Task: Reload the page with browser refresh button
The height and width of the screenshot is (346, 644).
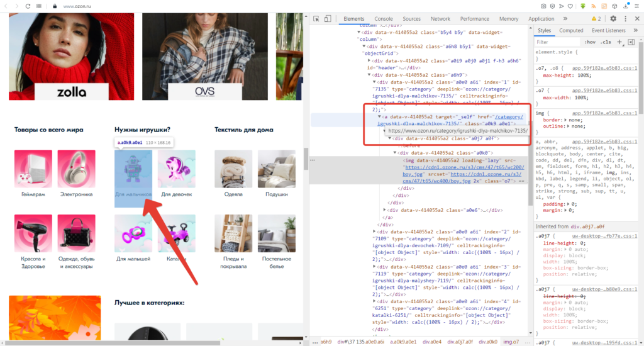Action: point(28,6)
